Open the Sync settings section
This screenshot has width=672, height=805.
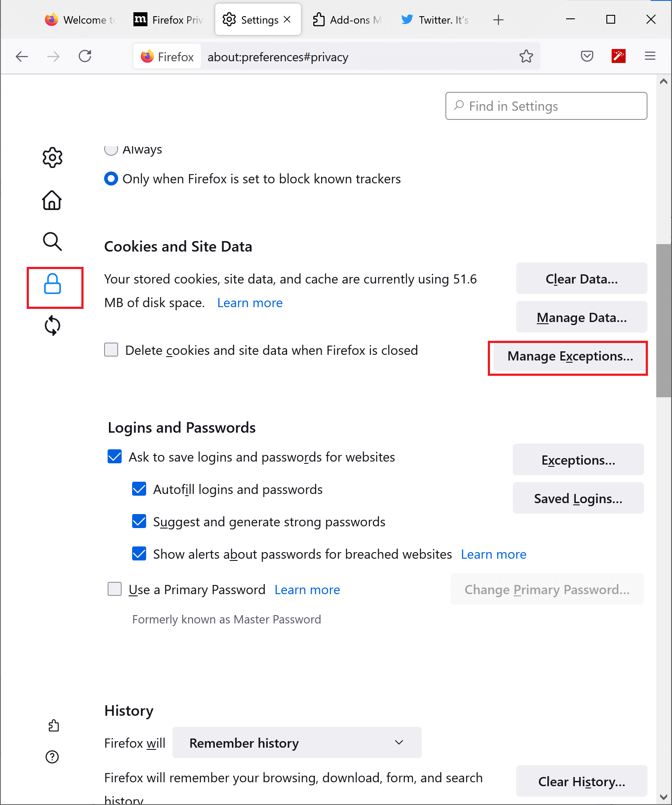click(x=52, y=325)
